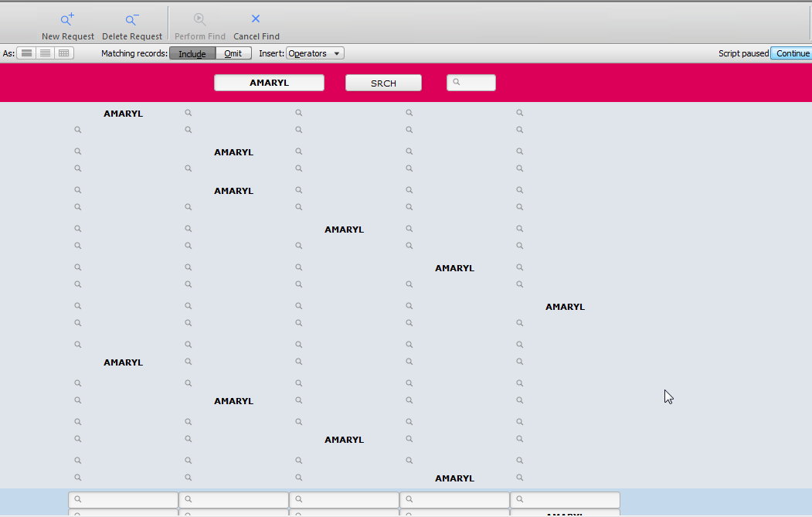Click rightmost bordered field in blue highlighted row
This screenshot has width=812, height=517.
pos(565,499)
